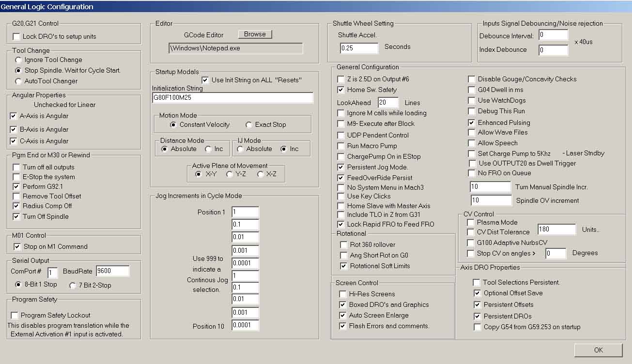Check Rot 360 rollover option
Image resolution: width=632 pixels, height=364 pixels.
(344, 245)
